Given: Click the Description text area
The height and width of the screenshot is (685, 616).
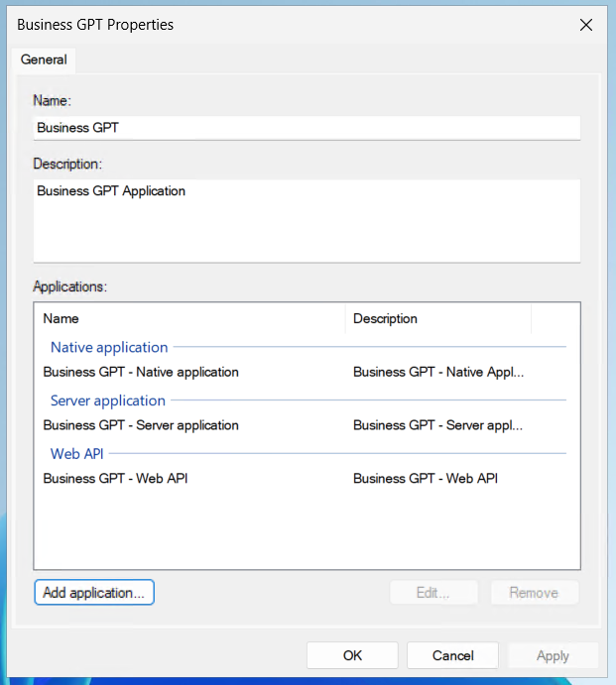Looking at the screenshot, I should coord(307,221).
